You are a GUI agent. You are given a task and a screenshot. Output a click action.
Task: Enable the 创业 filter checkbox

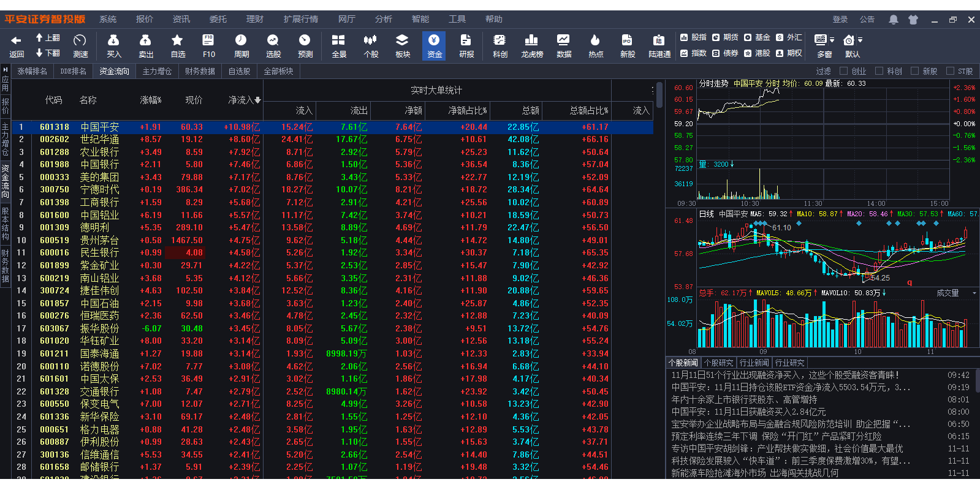pyautogui.click(x=843, y=71)
